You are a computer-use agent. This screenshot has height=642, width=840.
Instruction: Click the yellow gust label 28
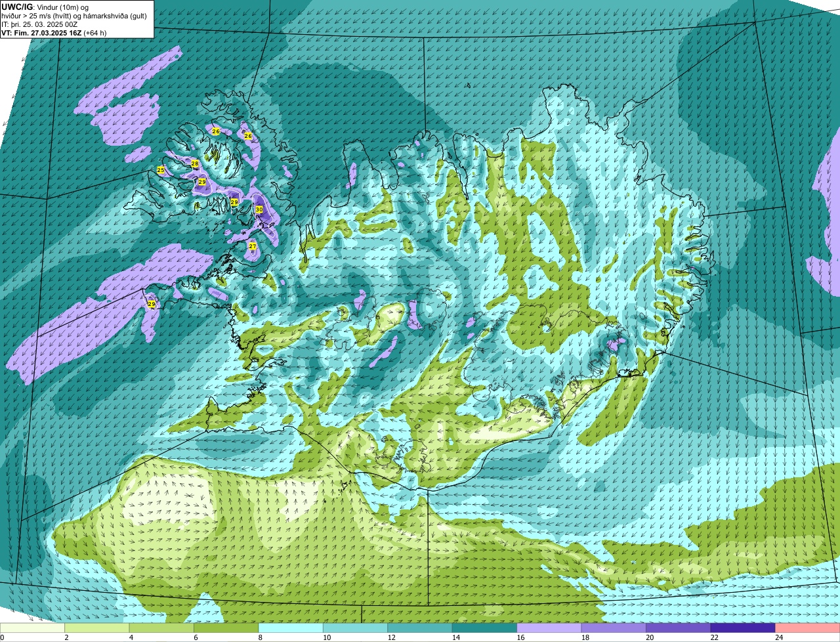(x=195, y=163)
